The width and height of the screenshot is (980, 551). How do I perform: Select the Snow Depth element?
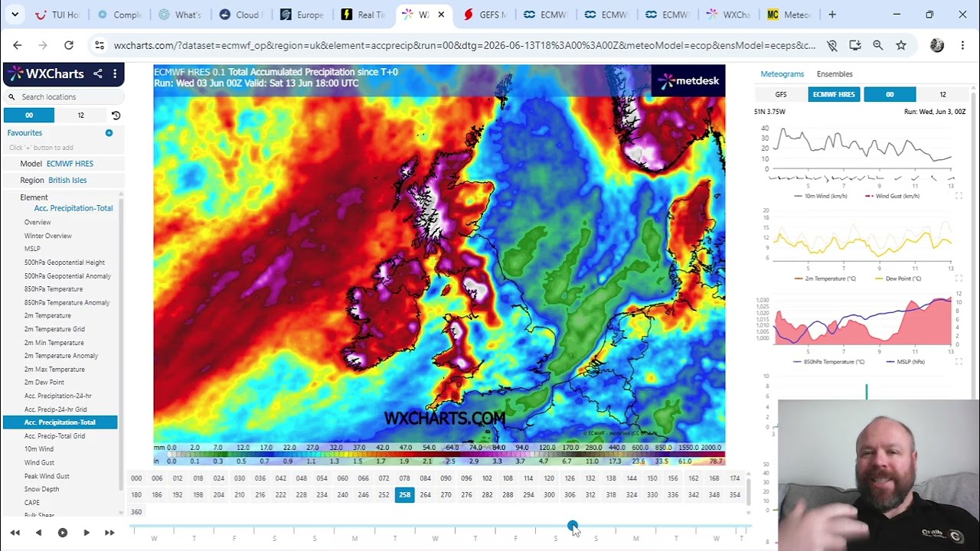(41, 489)
